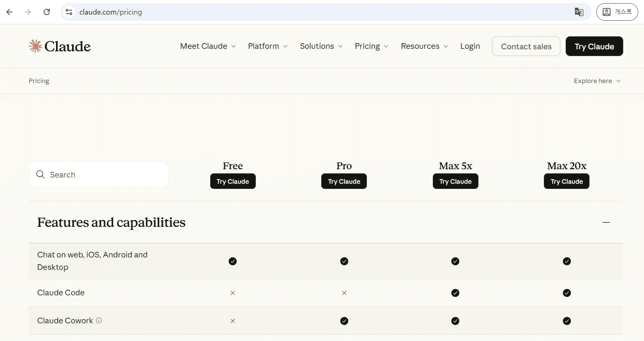644x341 pixels.
Task: Click into the features Search field
Action: (x=104, y=174)
